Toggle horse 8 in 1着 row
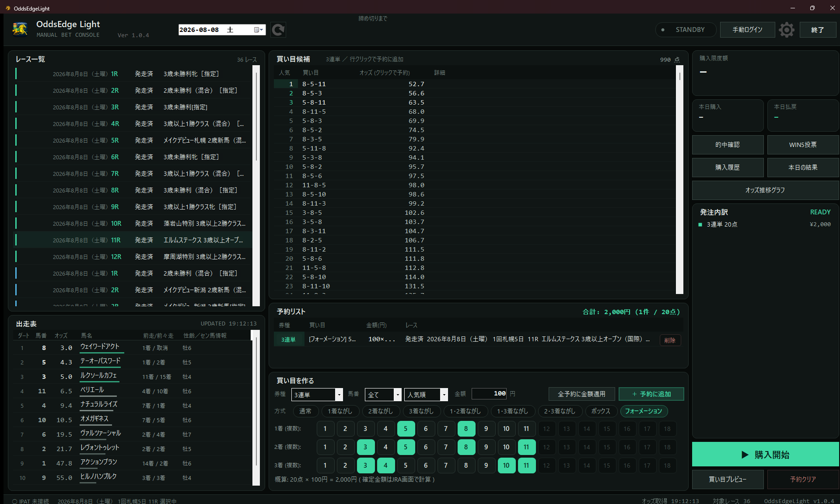The width and height of the screenshot is (840, 504). (x=466, y=428)
